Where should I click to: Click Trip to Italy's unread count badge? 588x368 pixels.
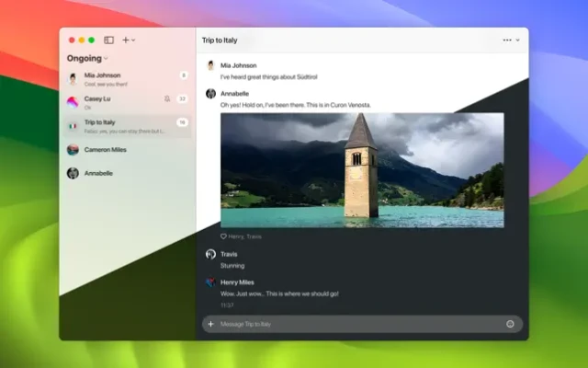[182, 122]
